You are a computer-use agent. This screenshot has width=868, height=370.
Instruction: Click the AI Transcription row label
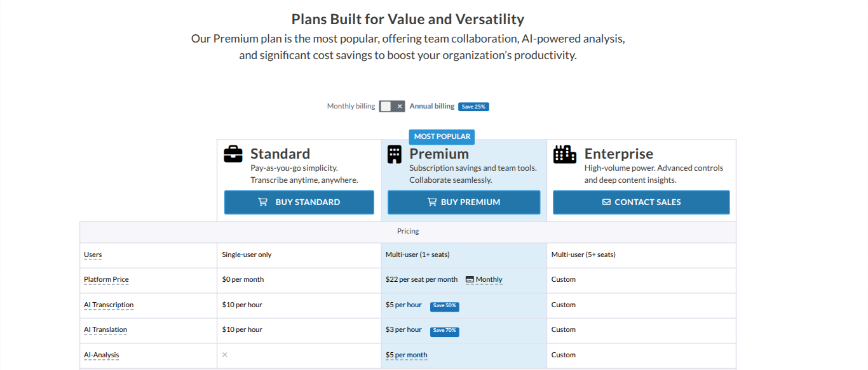[x=109, y=305]
